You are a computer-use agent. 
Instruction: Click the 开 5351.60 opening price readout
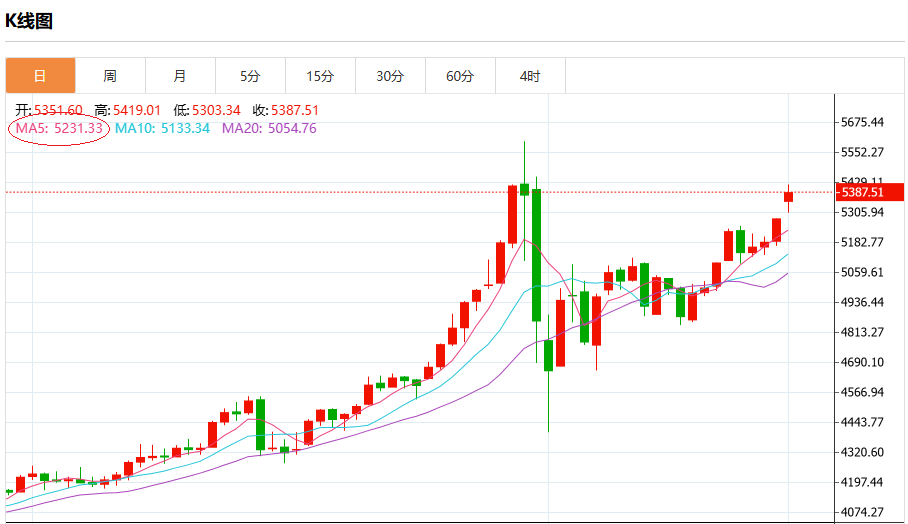point(48,110)
